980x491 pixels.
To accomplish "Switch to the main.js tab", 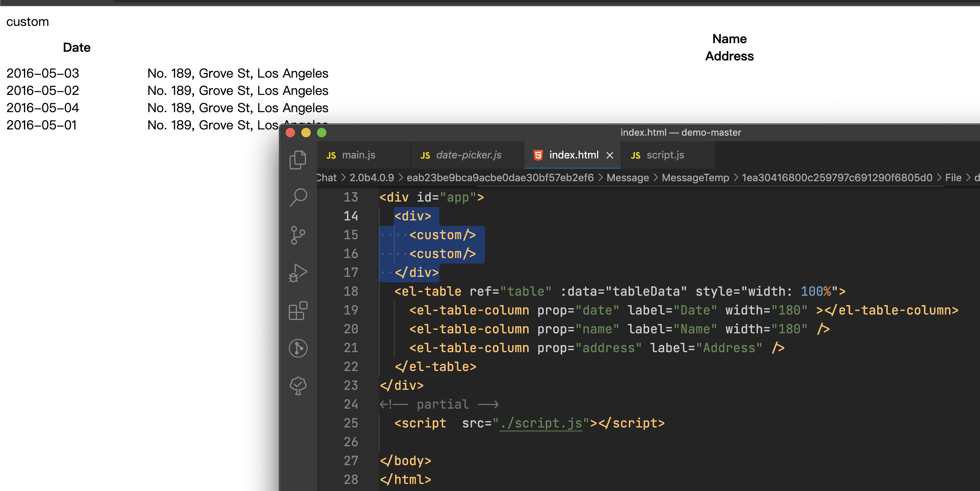I will (358, 155).
